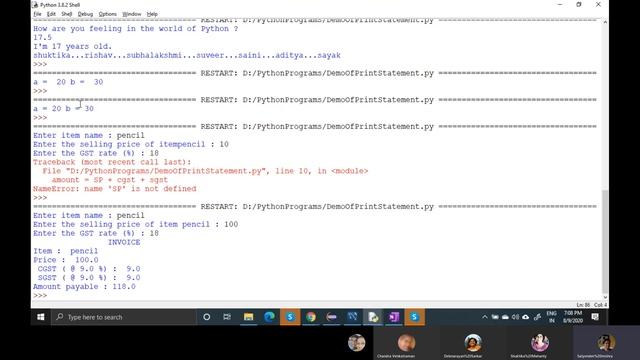640x360 pixels.
Task: Click the 'CGST ( @ 9.0 %) : 9.0' line
Action: point(89,269)
